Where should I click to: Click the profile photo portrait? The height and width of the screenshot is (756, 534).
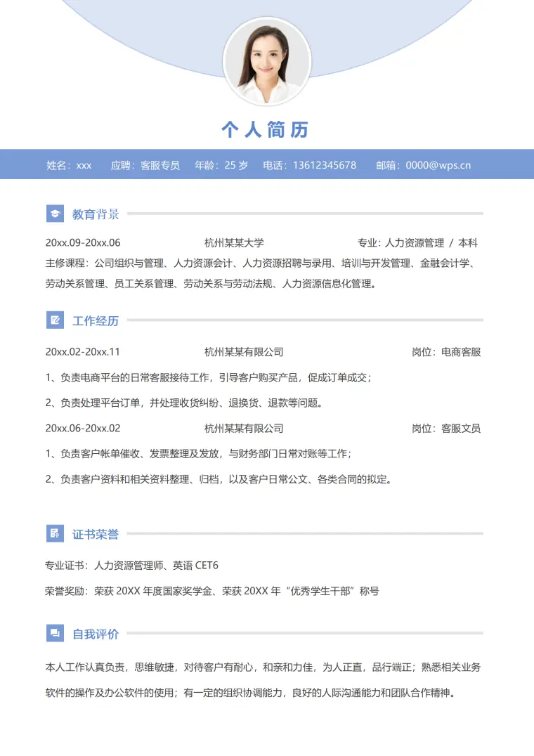click(x=267, y=61)
